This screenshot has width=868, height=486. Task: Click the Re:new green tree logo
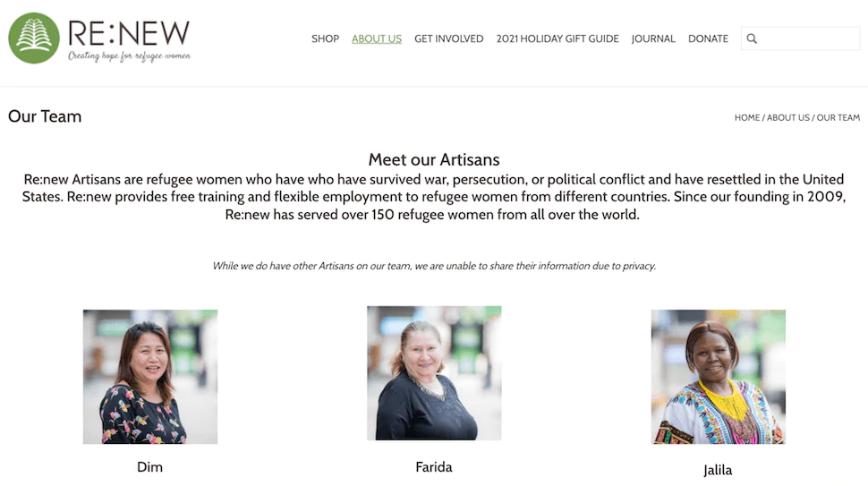34,38
